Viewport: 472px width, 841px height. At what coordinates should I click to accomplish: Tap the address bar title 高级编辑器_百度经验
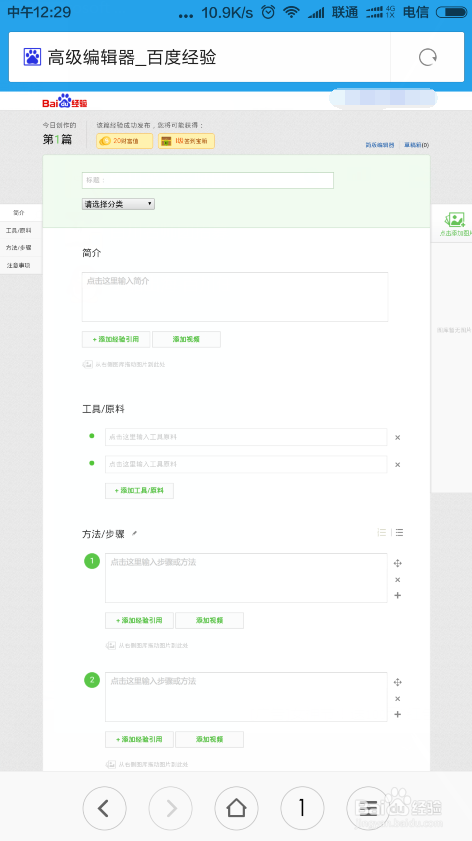click(x=132, y=57)
